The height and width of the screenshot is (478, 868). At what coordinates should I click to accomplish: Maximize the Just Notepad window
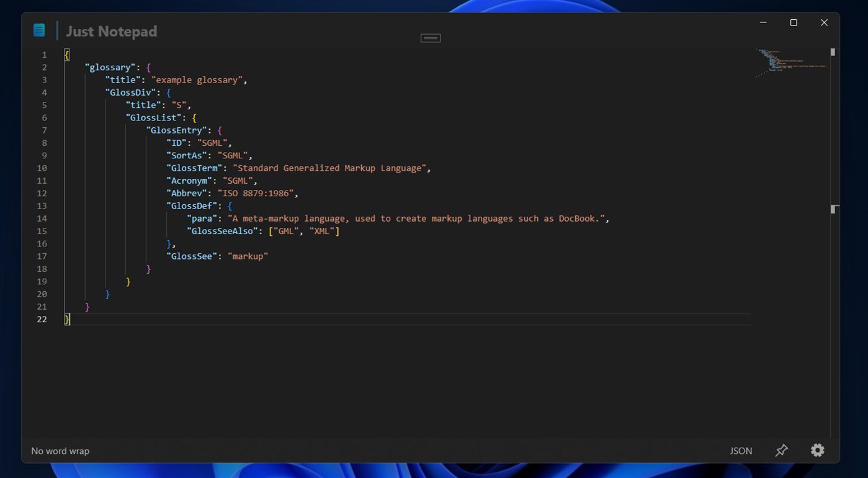pos(793,22)
